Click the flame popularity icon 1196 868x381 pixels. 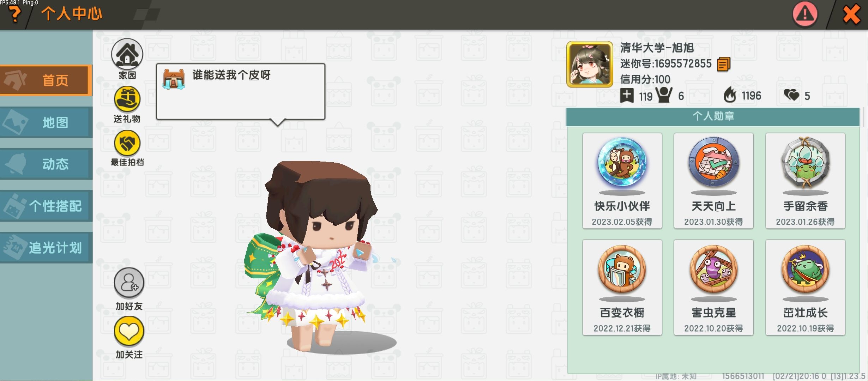(x=730, y=95)
